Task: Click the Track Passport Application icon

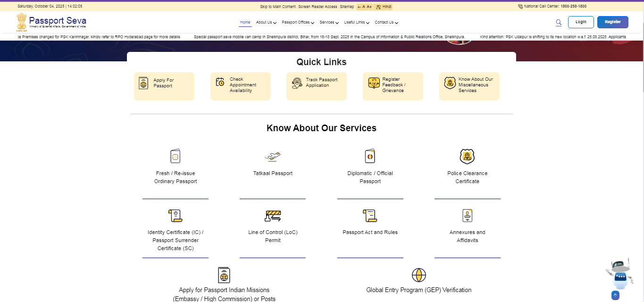Action: point(296,83)
